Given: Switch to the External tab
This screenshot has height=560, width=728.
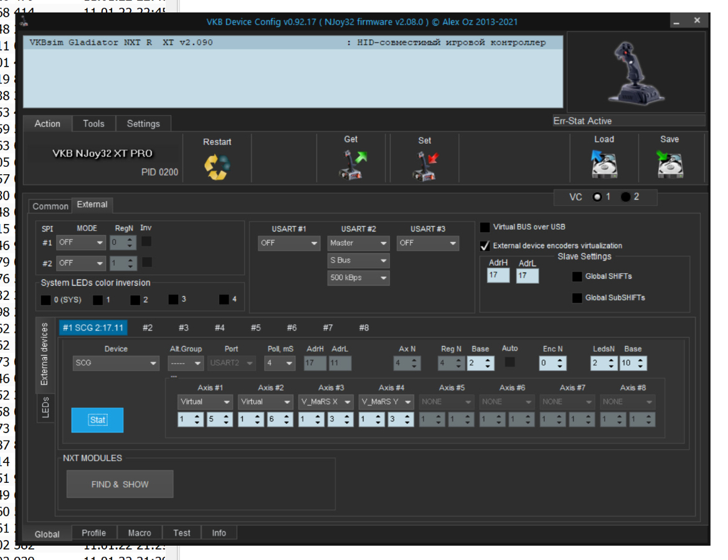Looking at the screenshot, I should (x=92, y=205).
